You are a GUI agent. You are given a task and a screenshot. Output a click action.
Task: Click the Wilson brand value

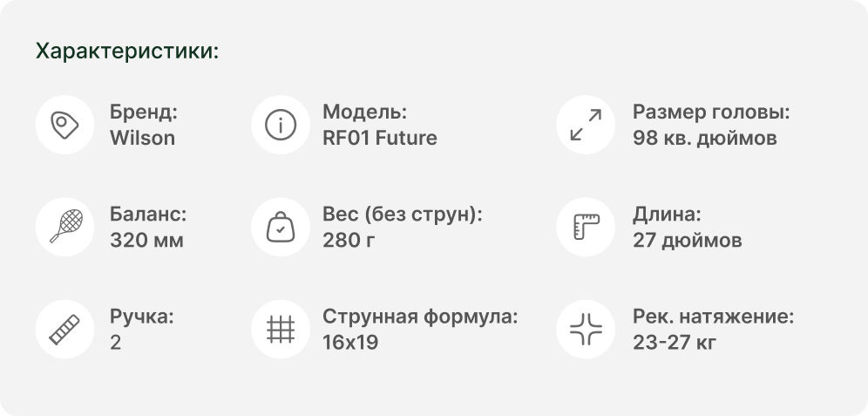[142, 138]
